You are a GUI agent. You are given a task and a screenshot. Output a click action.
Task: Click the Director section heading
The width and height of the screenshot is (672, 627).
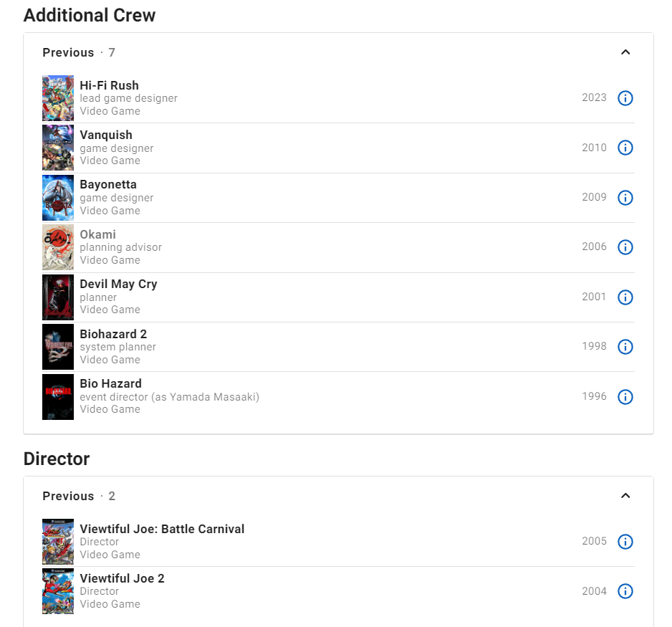click(x=57, y=459)
